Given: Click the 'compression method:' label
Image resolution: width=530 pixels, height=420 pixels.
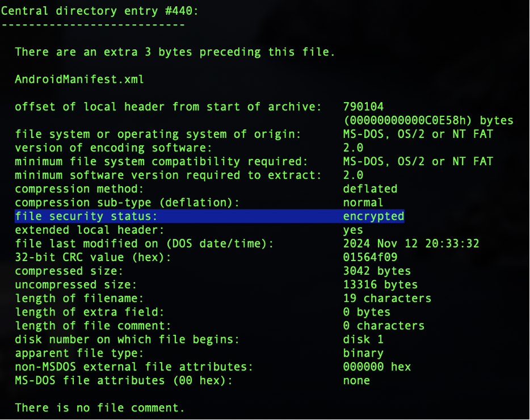Looking at the screenshot, I should point(79,189).
